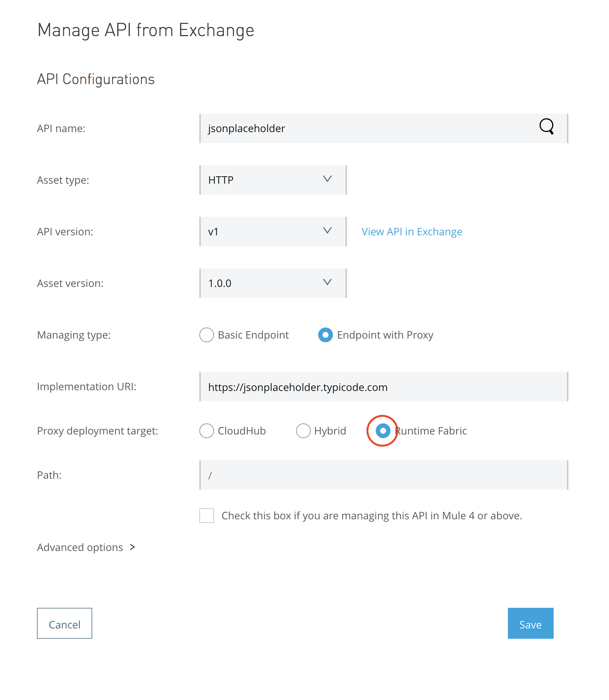The image size is (609, 700).
Task: Select the Basic Endpoint managing type
Action: point(207,335)
